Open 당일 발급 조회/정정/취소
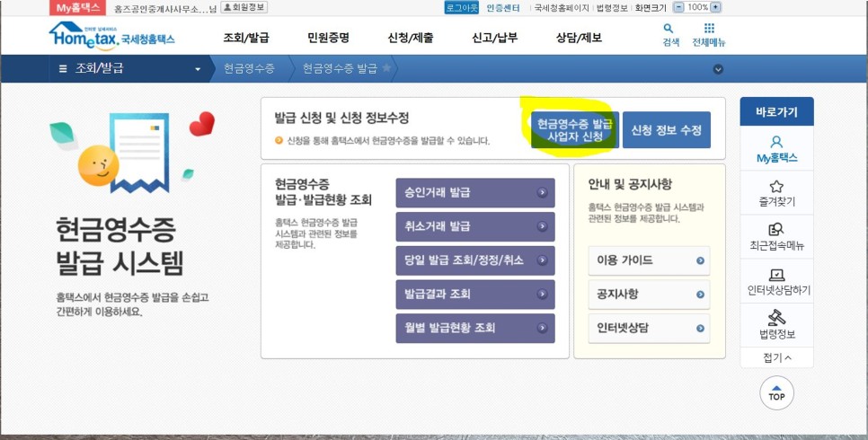 (x=475, y=260)
